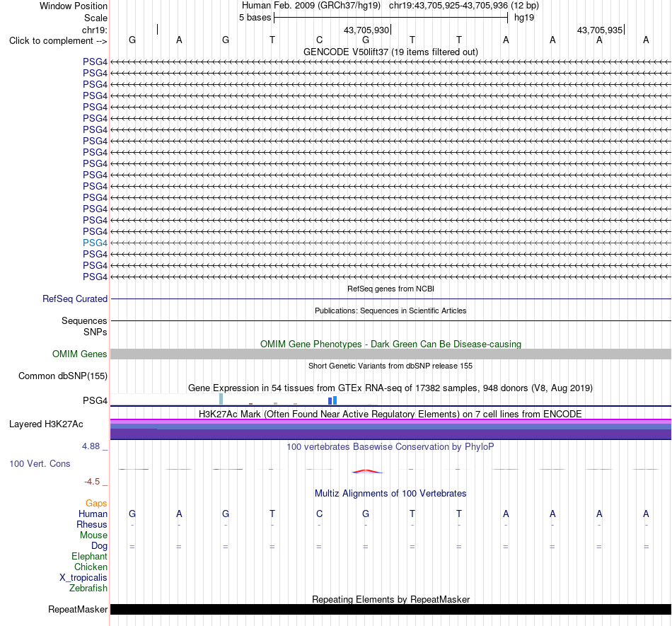Click the 'Layered H3K27Ac' track label
The height and width of the screenshot is (626, 672).
tap(46, 424)
